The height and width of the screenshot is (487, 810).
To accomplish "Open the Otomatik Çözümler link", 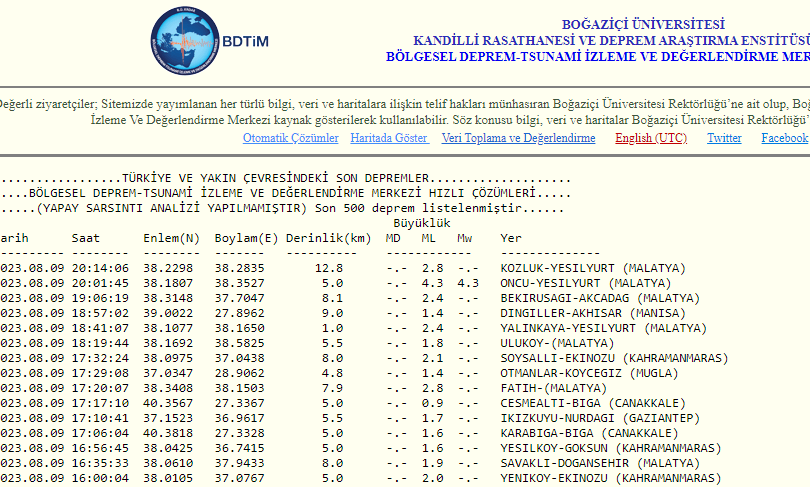I will [x=290, y=138].
